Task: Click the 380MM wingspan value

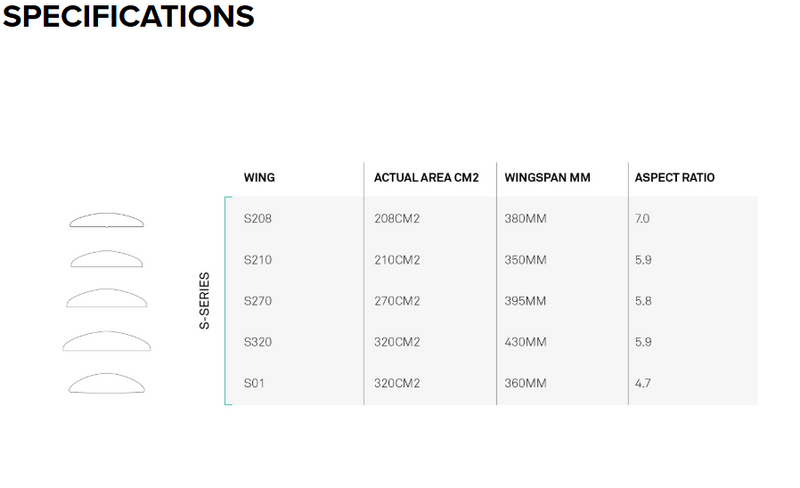Action: pos(526,218)
